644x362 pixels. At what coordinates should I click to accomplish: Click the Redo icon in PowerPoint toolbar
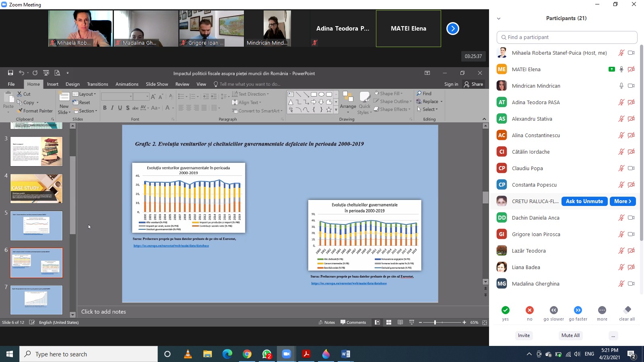tap(35, 73)
